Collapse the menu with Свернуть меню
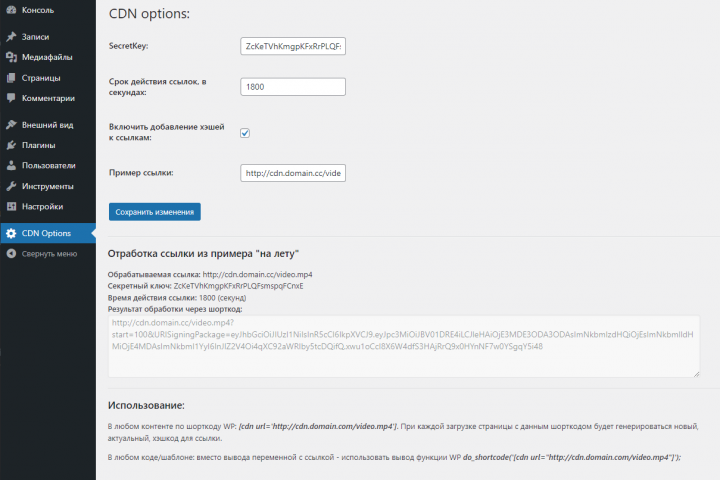The image size is (720, 480). point(48,254)
